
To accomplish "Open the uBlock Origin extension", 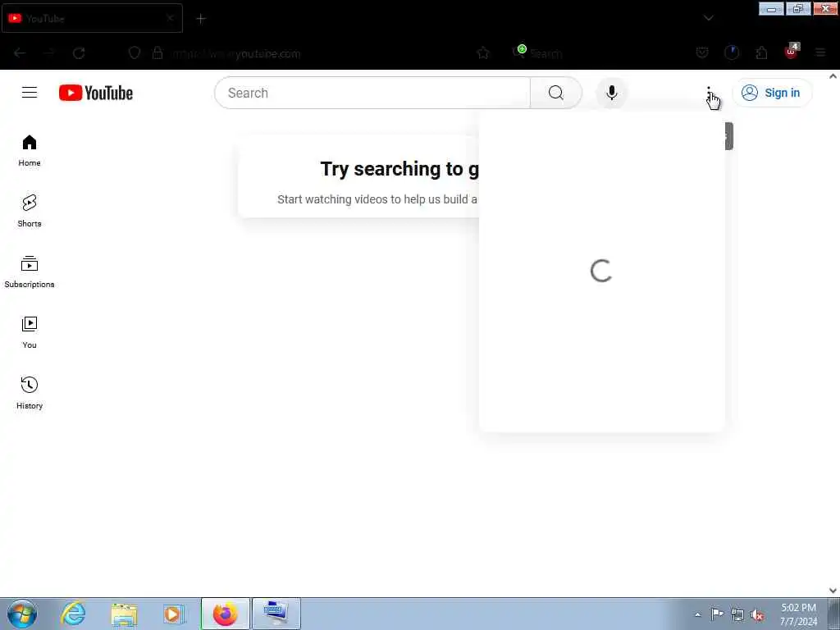I will pos(792,52).
